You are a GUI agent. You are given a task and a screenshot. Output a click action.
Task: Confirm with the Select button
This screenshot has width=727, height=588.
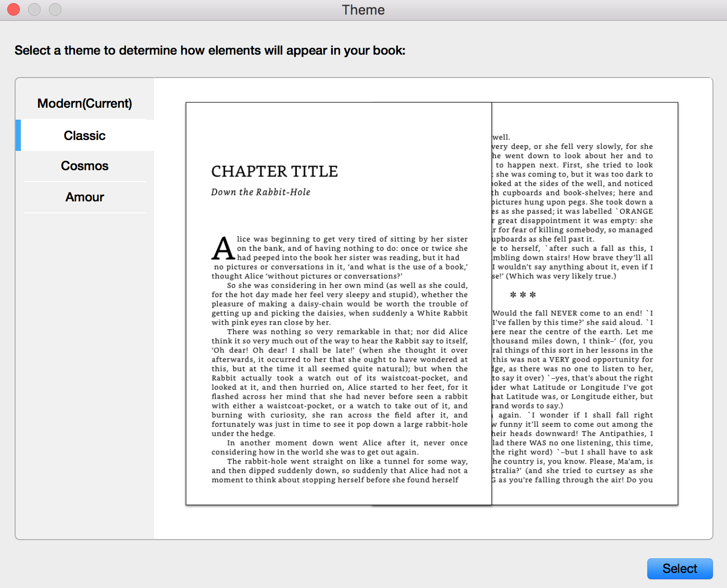point(680,569)
